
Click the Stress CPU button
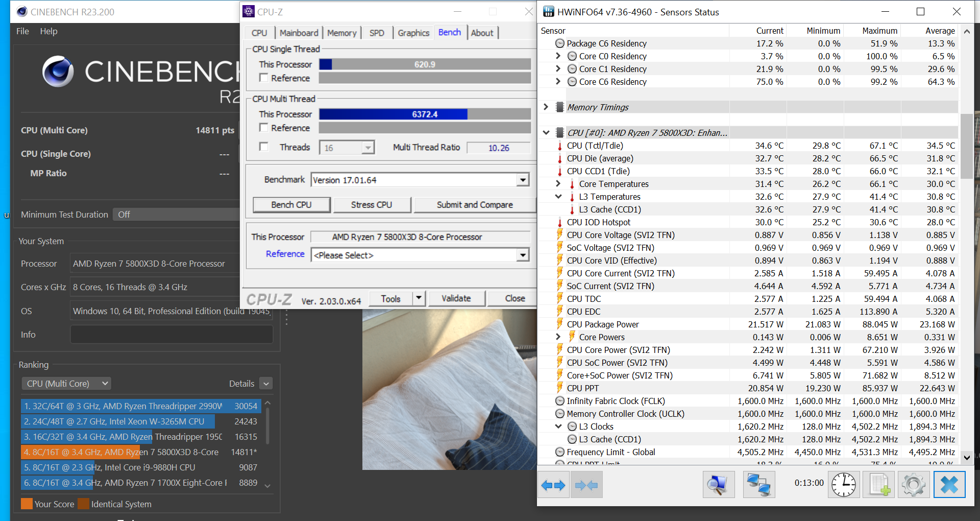(372, 204)
